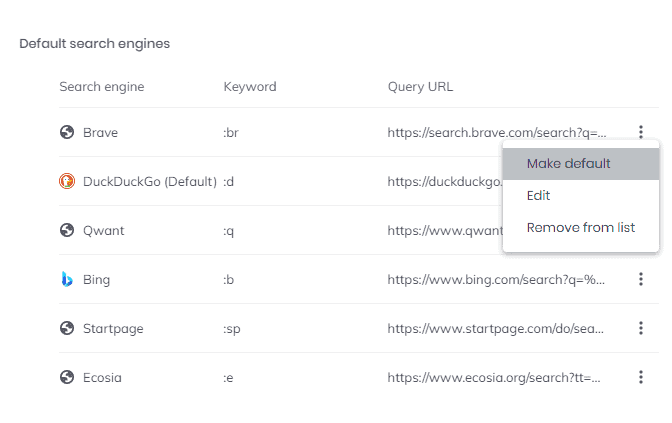Click the Startpage globe icon
Screen dimensions: 672x423
67,328
